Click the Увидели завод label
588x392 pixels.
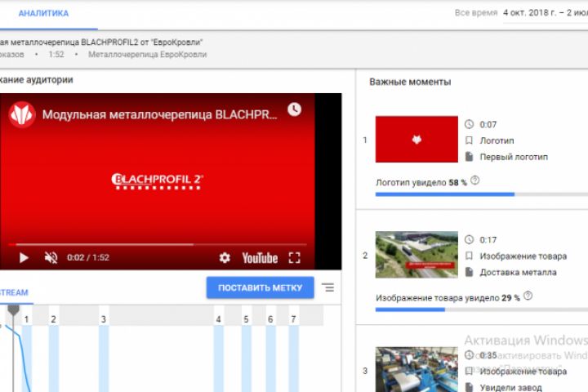tap(510, 387)
